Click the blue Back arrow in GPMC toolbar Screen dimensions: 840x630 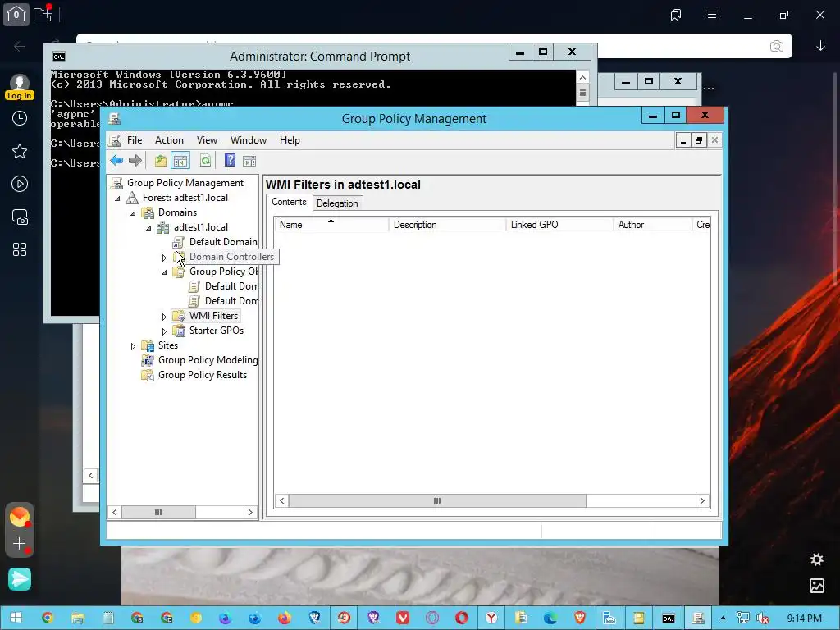click(x=116, y=161)
